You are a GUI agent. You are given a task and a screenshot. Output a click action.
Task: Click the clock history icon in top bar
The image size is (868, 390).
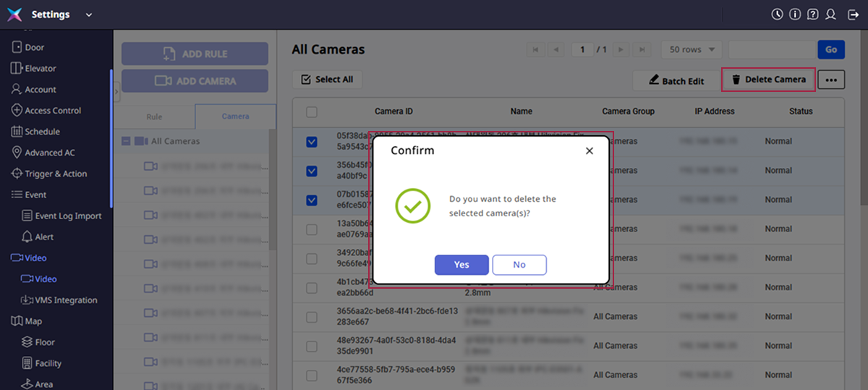tap(777, 14)
